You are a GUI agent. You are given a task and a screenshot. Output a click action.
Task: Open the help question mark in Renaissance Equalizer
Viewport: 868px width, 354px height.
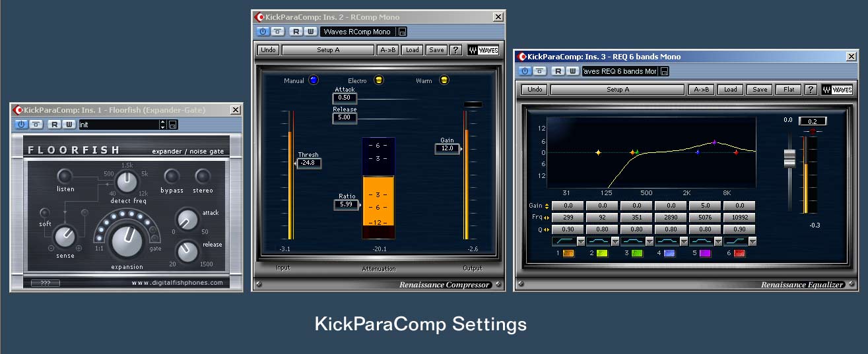tap(811, 90)
